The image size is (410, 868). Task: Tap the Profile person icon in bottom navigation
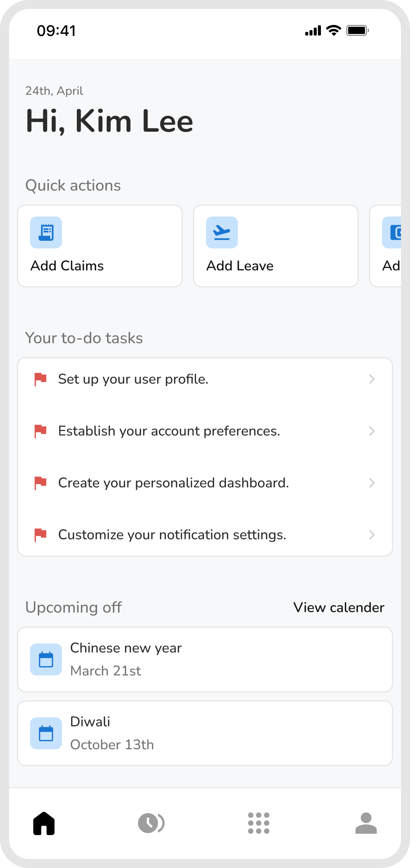[366, 823]
